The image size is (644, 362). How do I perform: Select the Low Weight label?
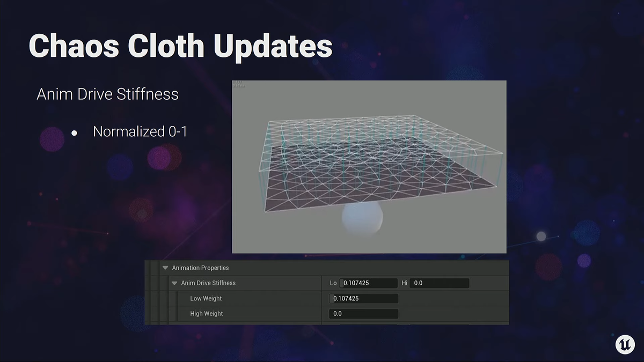click(206, 298)
